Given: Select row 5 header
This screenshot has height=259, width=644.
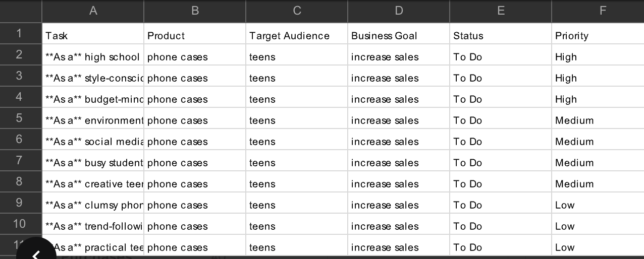Looking at the screenshot, I should [21, 118].
